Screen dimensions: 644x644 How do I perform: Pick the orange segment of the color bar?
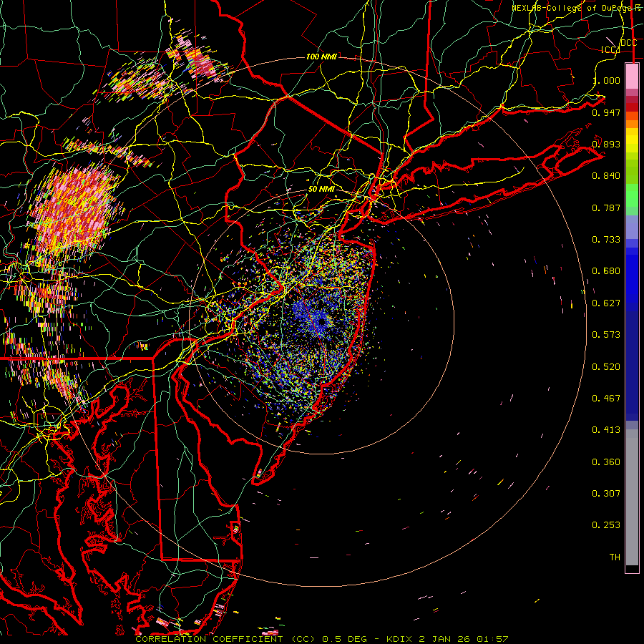[632, 124]
